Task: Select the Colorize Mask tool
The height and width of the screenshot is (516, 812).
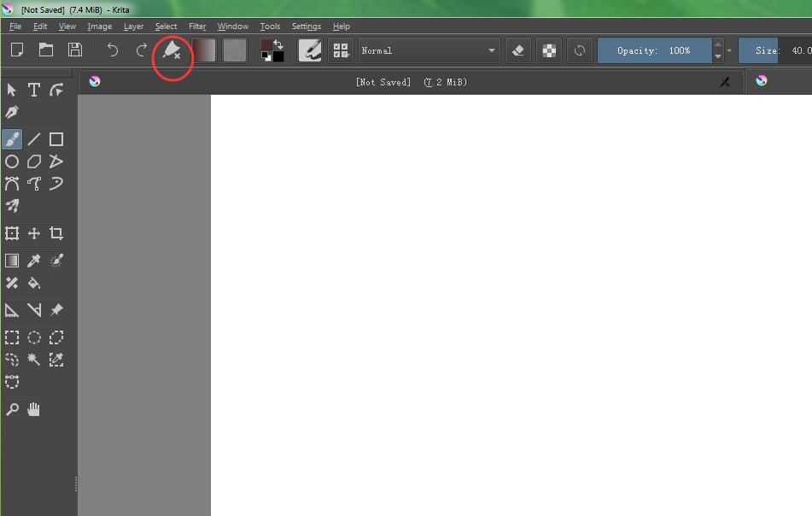Action: [x=56, y=261]
